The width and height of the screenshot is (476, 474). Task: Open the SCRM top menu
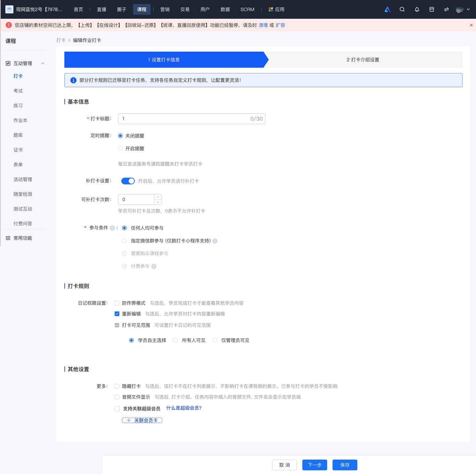pyautogui.click(x=247, y=9)
